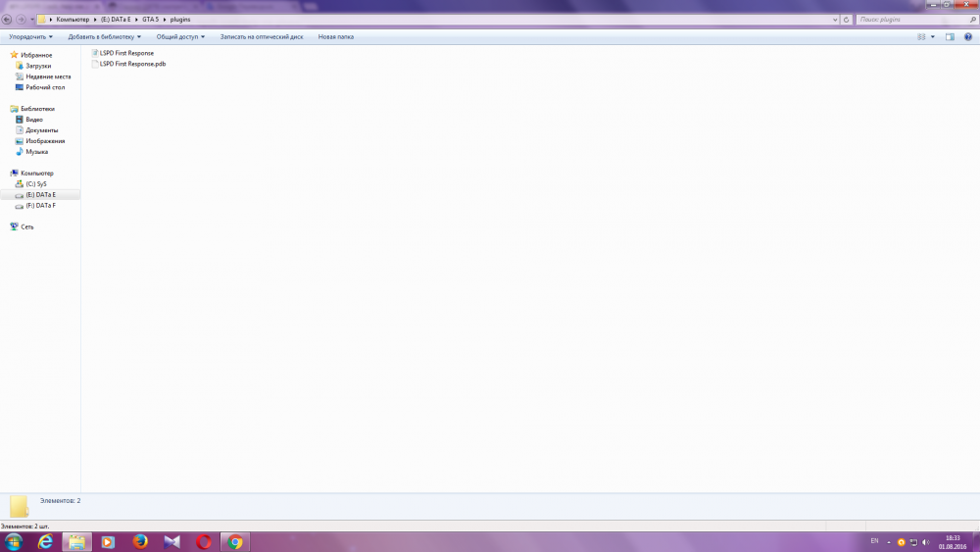The width and height of the screenshot is (980, 552).
Task: Launch Internet Explorer from the taskbar
Action: [x=45, y=542]
